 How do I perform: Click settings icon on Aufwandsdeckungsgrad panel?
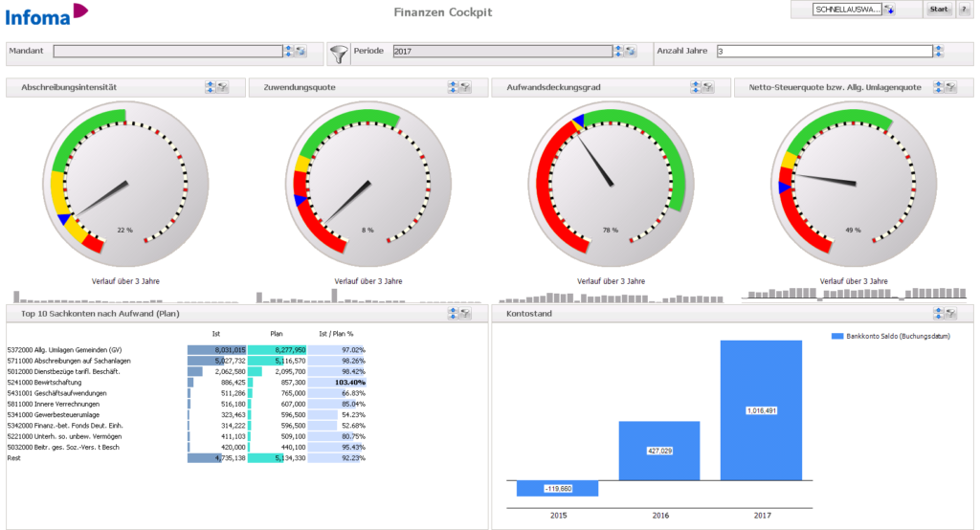709,87
